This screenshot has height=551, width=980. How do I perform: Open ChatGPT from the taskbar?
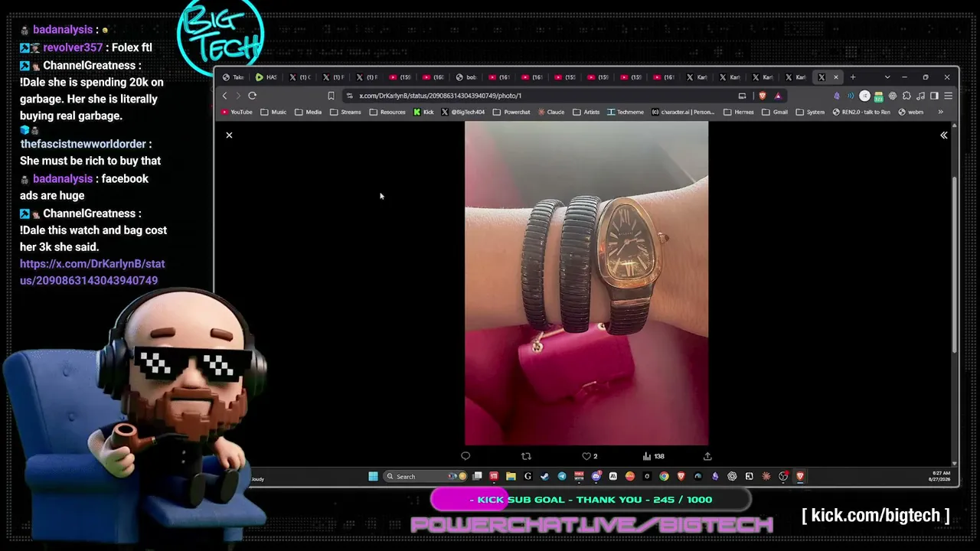pyautogui.click(x=732, y=476)
